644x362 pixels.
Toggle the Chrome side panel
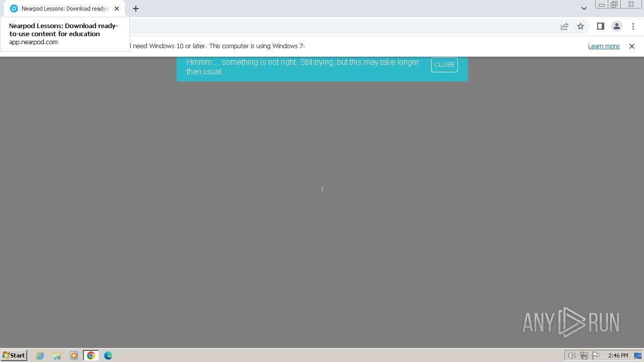pyautogui.click(x=600, y=26)
